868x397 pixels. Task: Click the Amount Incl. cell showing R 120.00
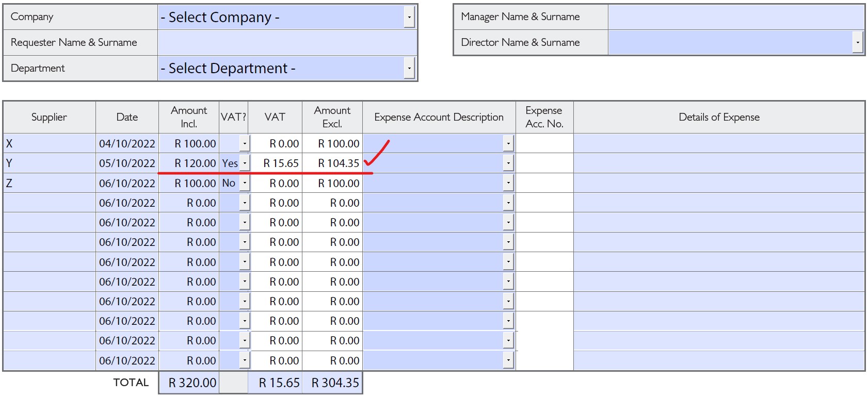pyautogui.click(x=189, y=163)
